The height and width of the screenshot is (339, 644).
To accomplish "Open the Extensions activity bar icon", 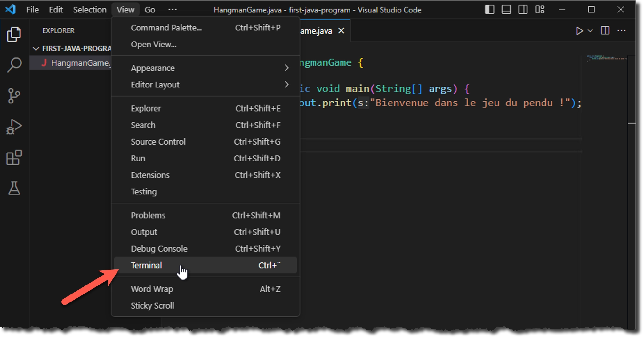I will click(x=14, y=157).
